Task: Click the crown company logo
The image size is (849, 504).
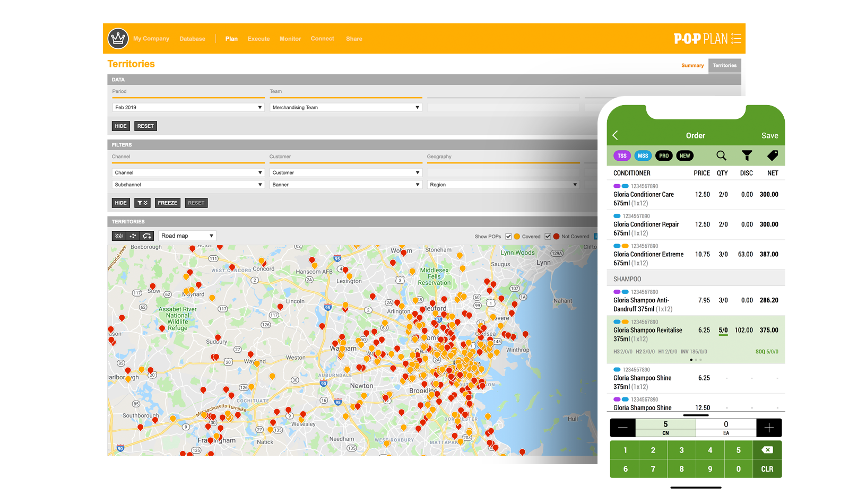Action: (x=118, y=38)
